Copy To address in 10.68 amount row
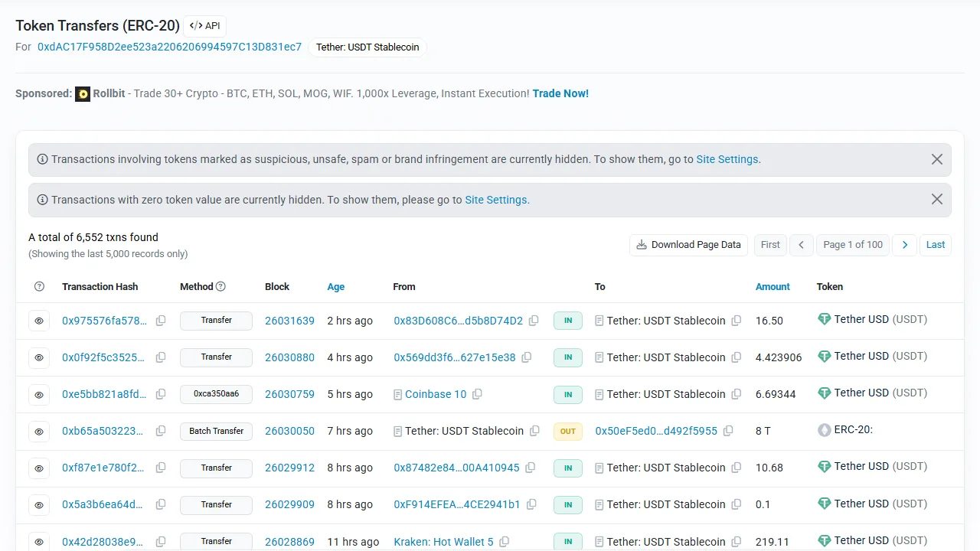This screenshot has width=980, height=551. pos(737,468)
